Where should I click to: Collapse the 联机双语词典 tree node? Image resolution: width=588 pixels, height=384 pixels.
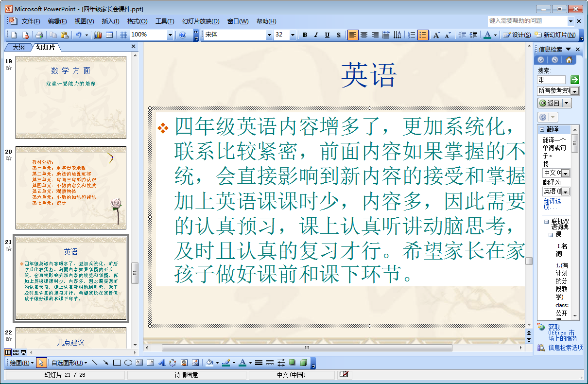(546, 222)
